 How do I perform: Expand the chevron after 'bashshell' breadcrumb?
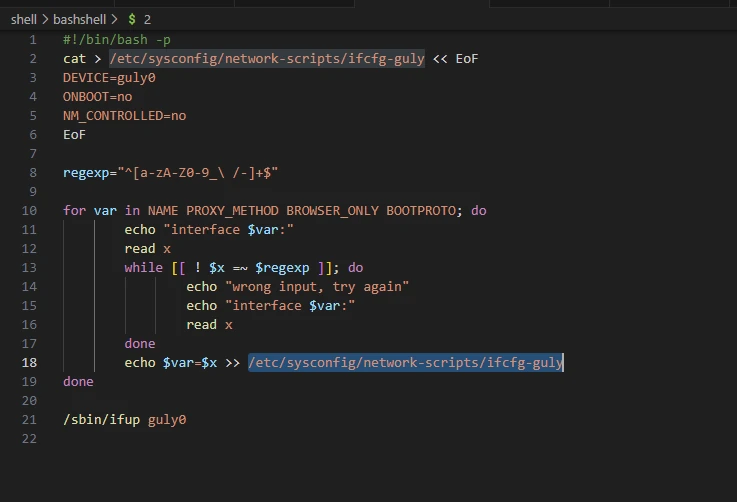click(114, 19)
